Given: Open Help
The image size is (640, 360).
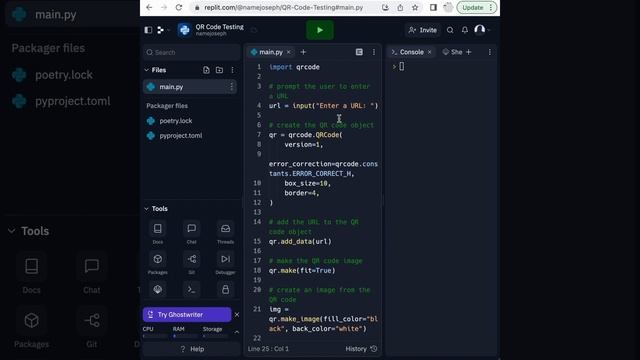Looking at the screenshot, I should point(191,349).
